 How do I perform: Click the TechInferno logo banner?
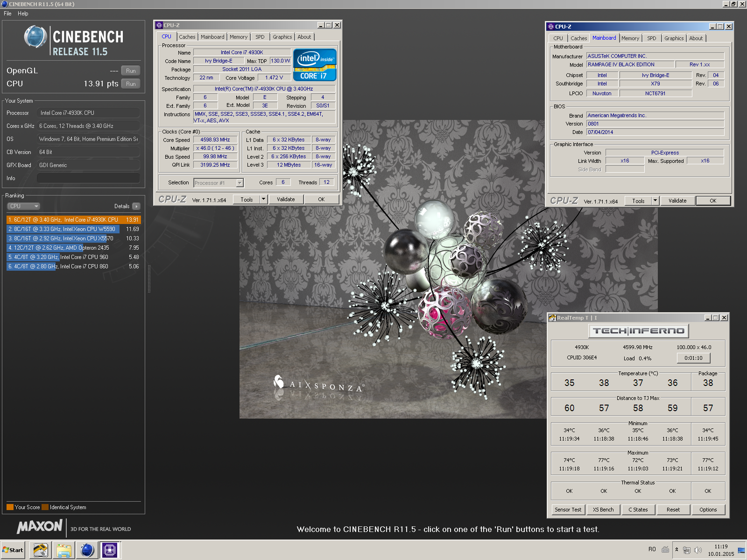(x=638, y=331)
